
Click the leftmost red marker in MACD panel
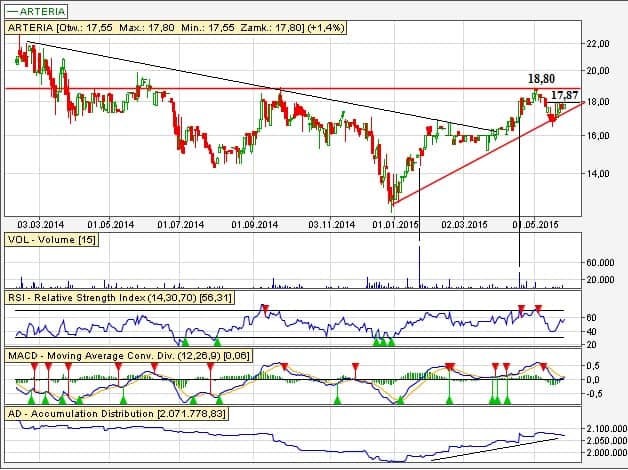(32, 367)
